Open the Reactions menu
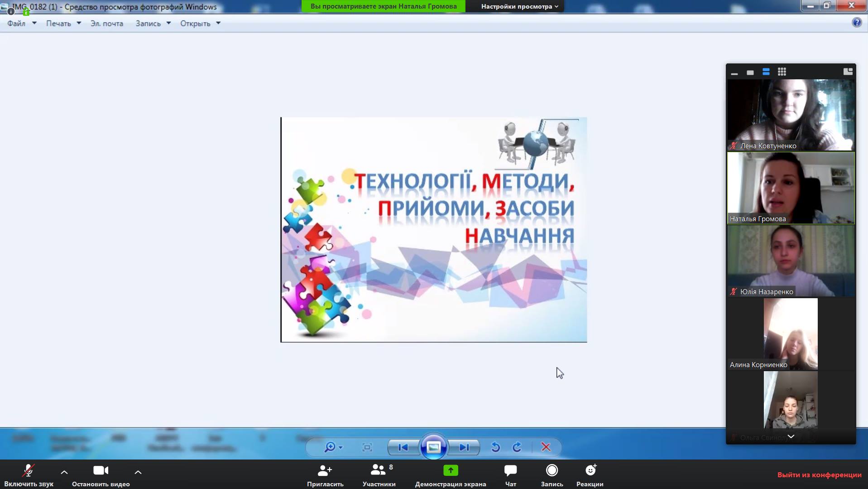This screenshot has width=868, height=489. [x=590, y=471]
